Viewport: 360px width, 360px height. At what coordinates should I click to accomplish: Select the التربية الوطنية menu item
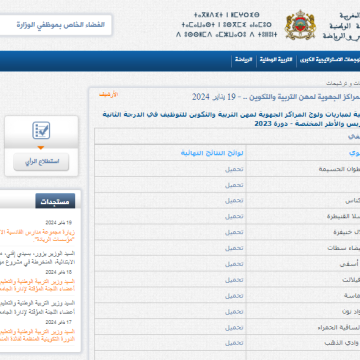[x=276, y=60]
